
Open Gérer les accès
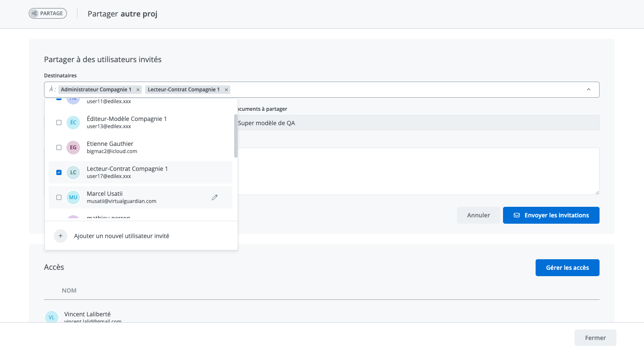567,268
